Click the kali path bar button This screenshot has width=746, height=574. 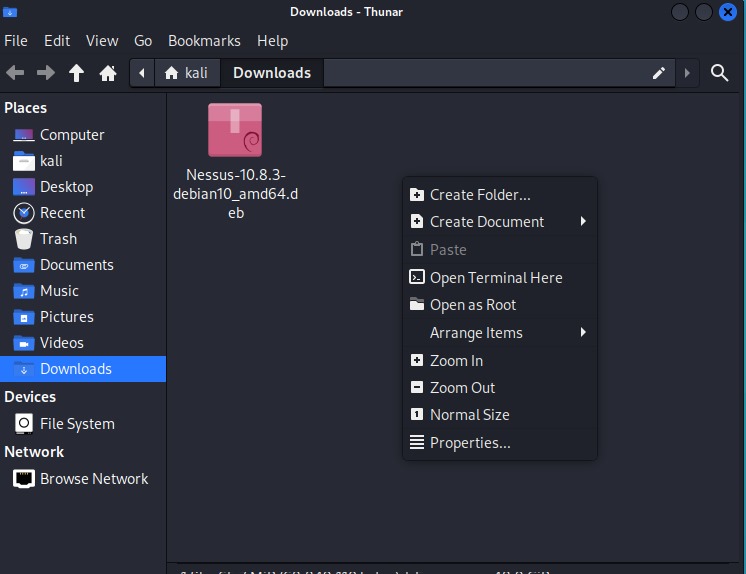[186, 73]
